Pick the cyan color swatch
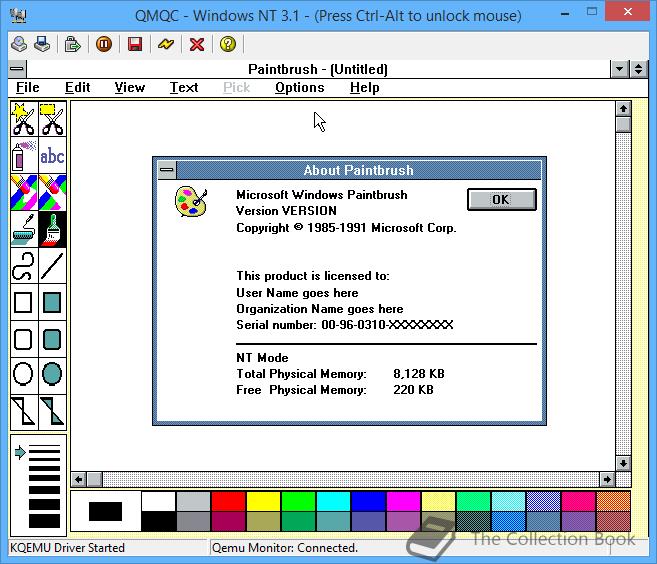 (333, 502)
